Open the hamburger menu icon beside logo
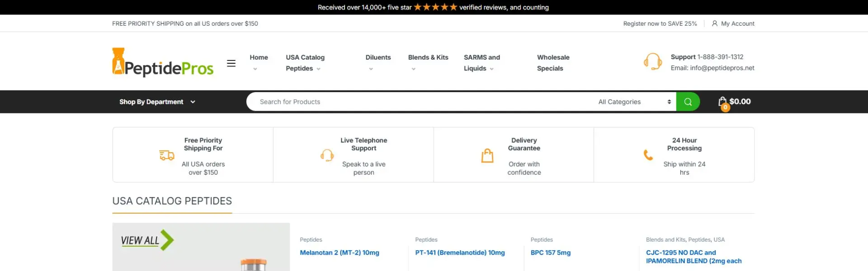868x271 pixels. pos(231,63)
